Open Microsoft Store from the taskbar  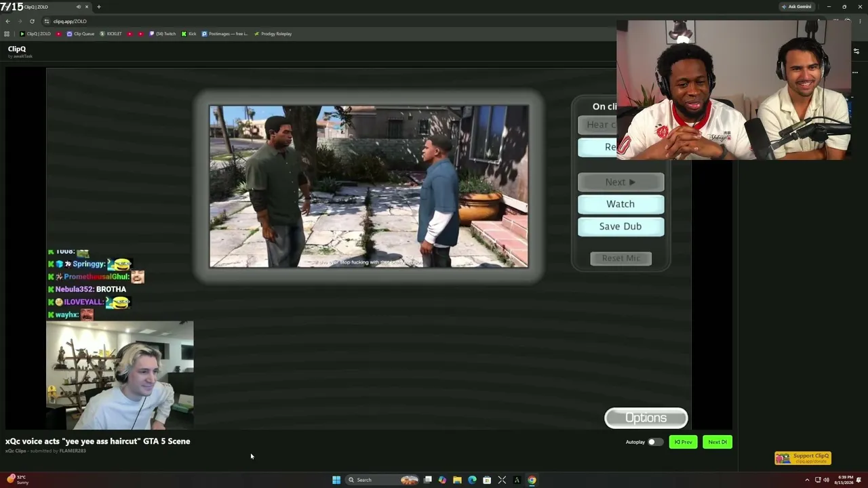click(487, 480)
